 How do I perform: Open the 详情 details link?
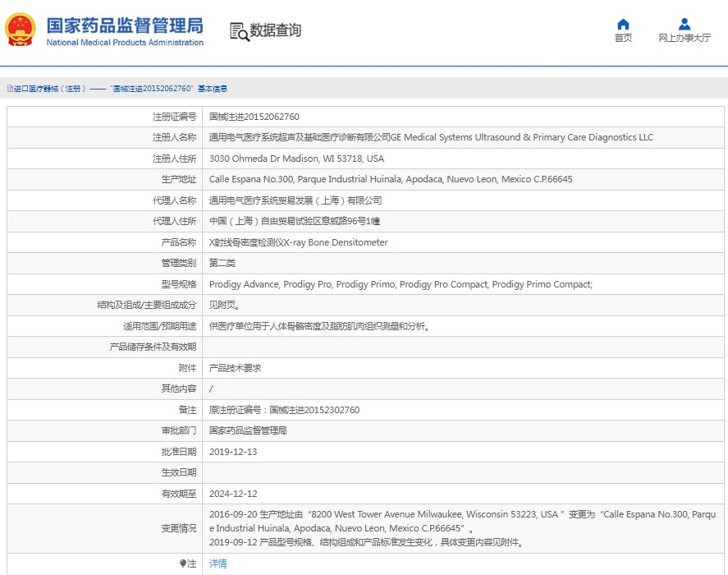217,563
